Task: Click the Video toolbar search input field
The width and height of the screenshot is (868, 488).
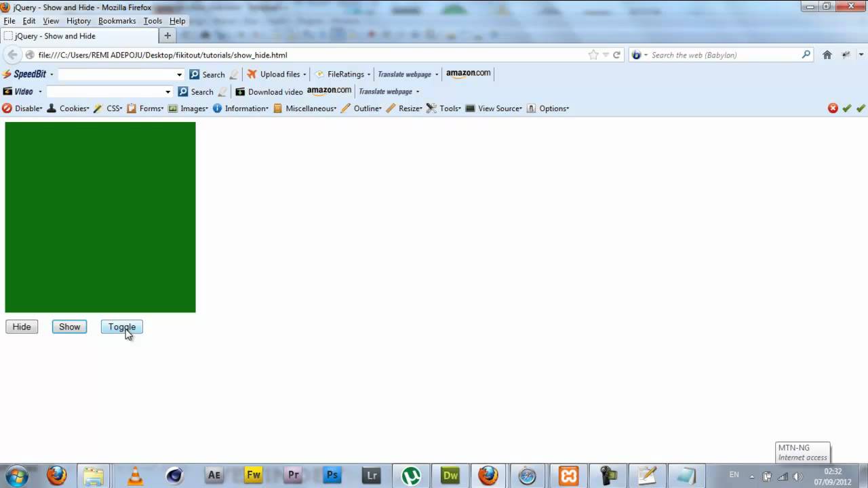Action: [105, 91]
